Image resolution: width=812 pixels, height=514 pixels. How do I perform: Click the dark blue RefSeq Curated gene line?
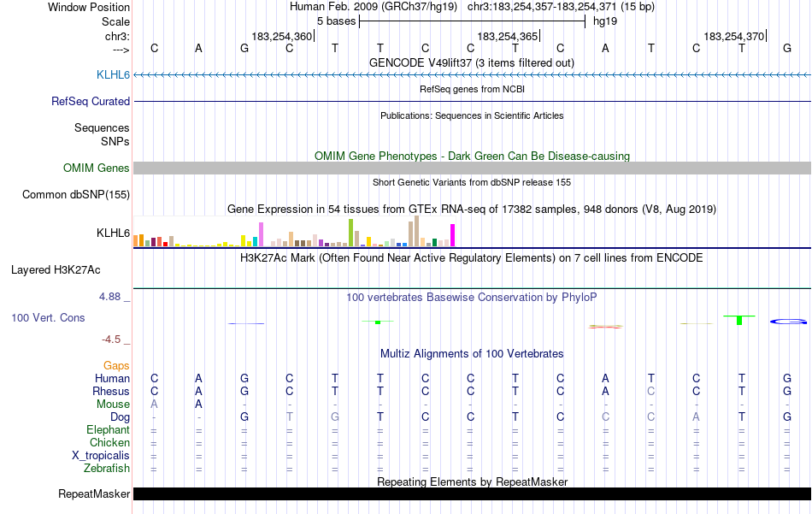tap(473, 101)
